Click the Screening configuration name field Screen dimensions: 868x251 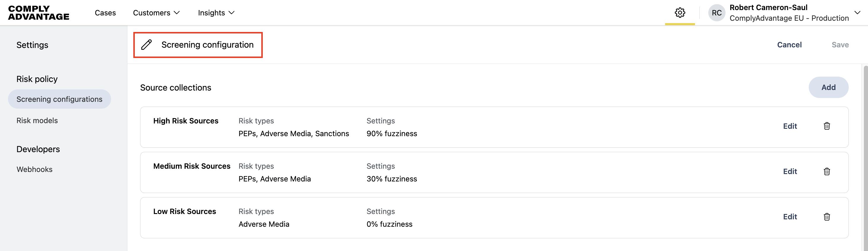pyautogui.click(x=207, y=45)
